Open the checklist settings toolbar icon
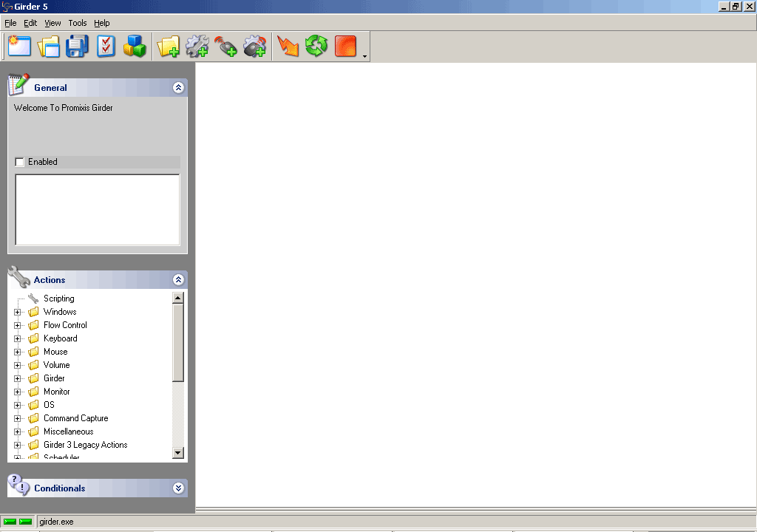The image size is (757, 532). [x=106, y=47]
